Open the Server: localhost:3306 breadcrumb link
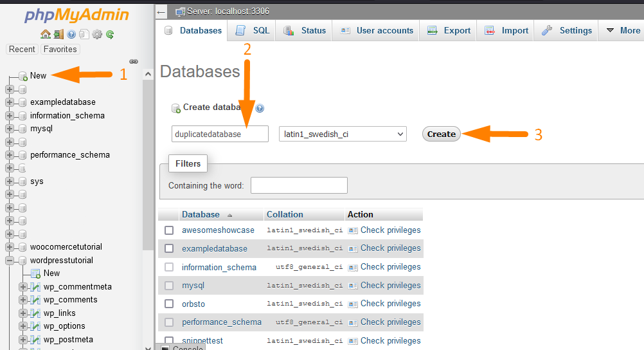Viewport: 644px width, 350px height. pos(228,12)
